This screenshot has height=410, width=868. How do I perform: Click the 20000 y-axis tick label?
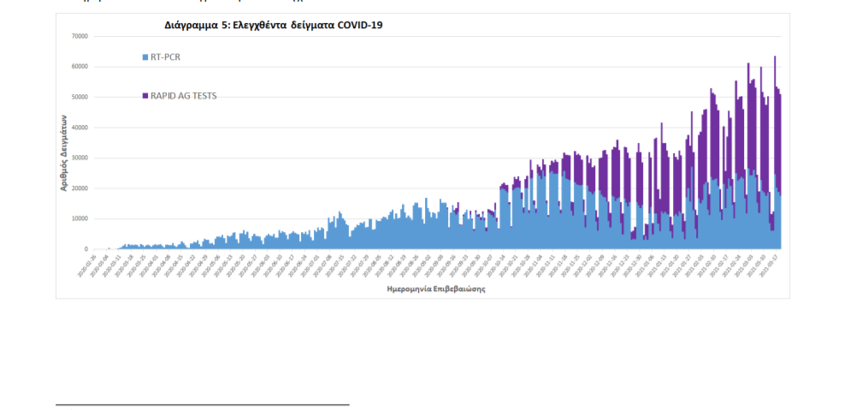click(x=80, y=188)
